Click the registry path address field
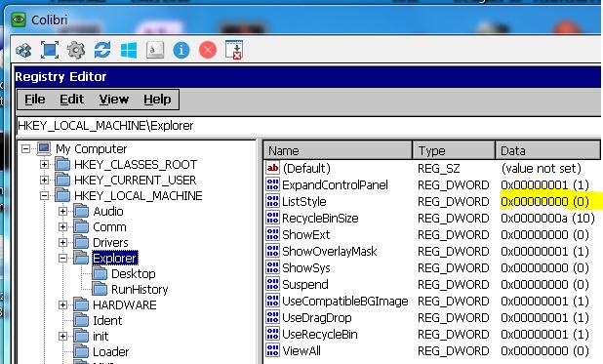Viewport: 603px width, 364px height. coord(308,126)
